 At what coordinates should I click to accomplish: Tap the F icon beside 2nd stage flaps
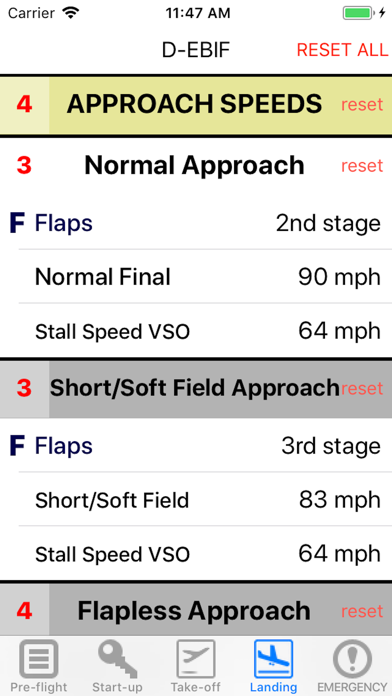(17, 223)
